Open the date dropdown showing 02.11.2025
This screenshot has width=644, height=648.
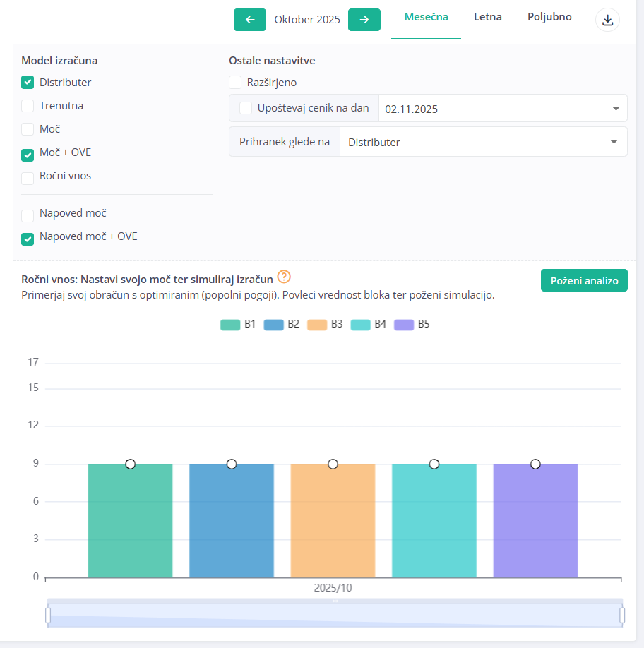[502, 109]
